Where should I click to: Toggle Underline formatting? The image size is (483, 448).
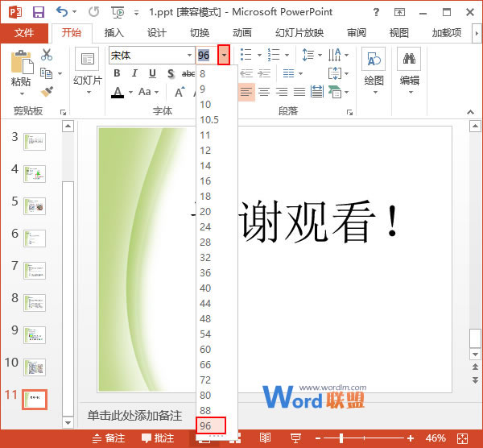tap(152, 73)
